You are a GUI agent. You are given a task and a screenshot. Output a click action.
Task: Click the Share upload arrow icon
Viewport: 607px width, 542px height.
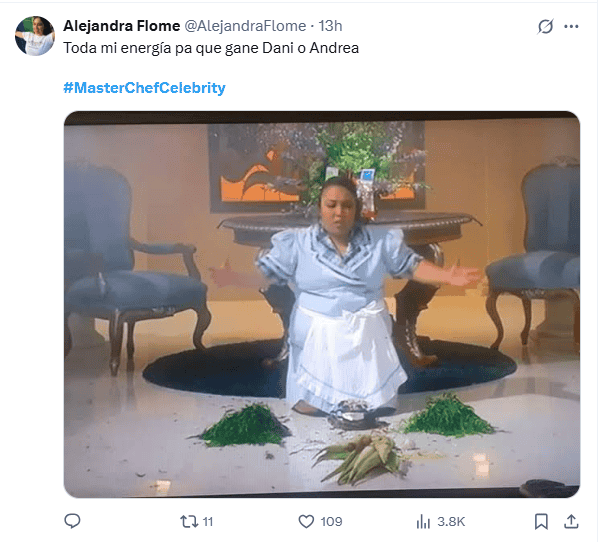(x=571, y=521)
